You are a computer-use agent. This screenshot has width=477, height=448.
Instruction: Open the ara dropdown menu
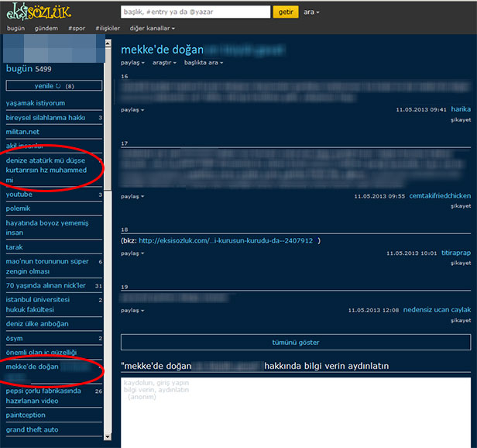pos(311,12)
